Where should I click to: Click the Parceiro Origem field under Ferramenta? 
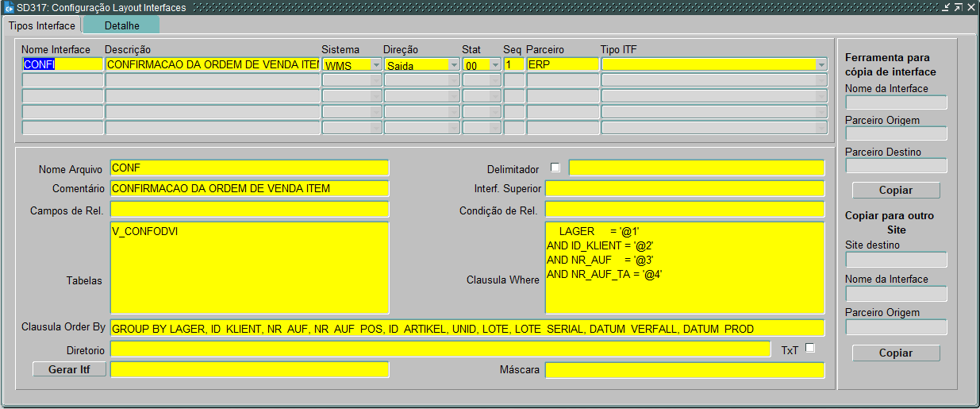pos(897,133)
